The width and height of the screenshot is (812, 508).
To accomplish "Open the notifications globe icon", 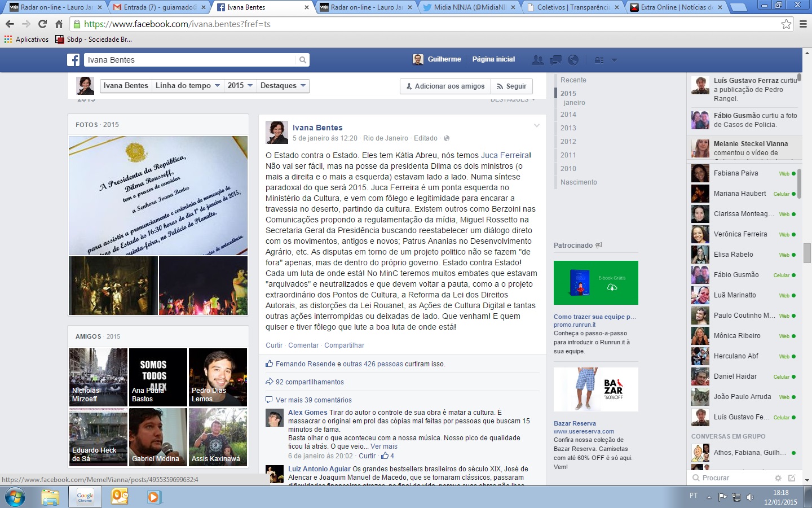I will 573,60.
